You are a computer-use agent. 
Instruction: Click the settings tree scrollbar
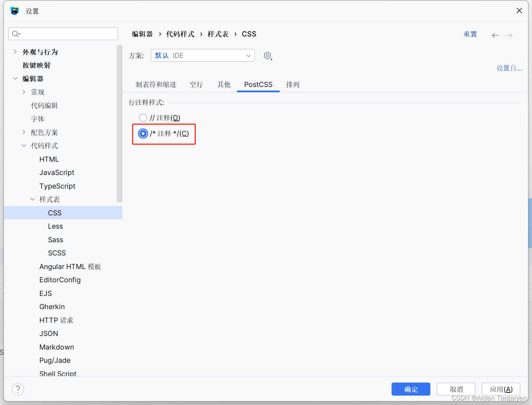[119, 123]
